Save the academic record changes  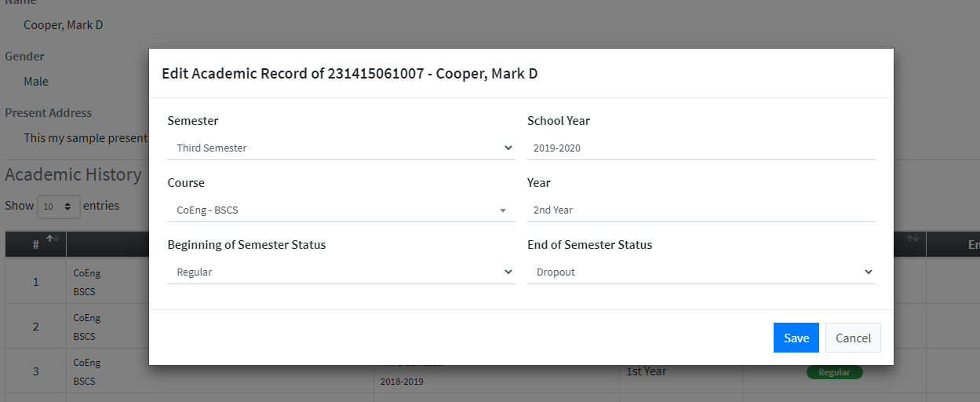(x=796, y=338)
